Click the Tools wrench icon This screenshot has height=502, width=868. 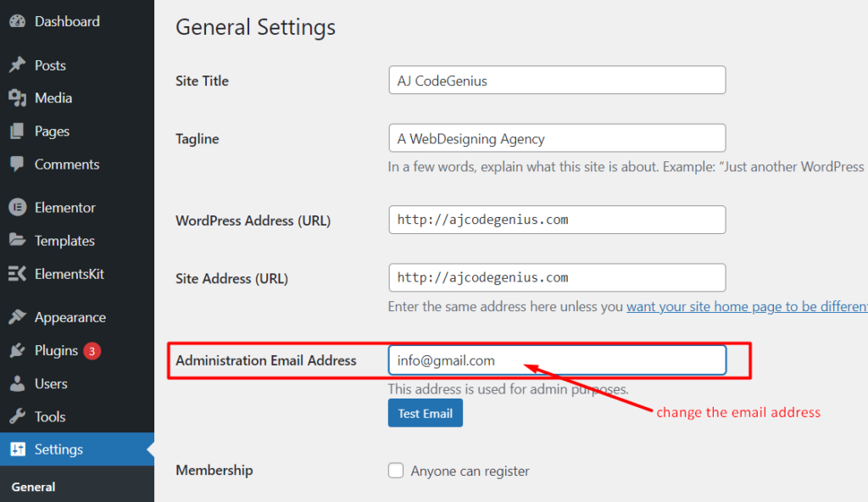[x=17, y=416]
